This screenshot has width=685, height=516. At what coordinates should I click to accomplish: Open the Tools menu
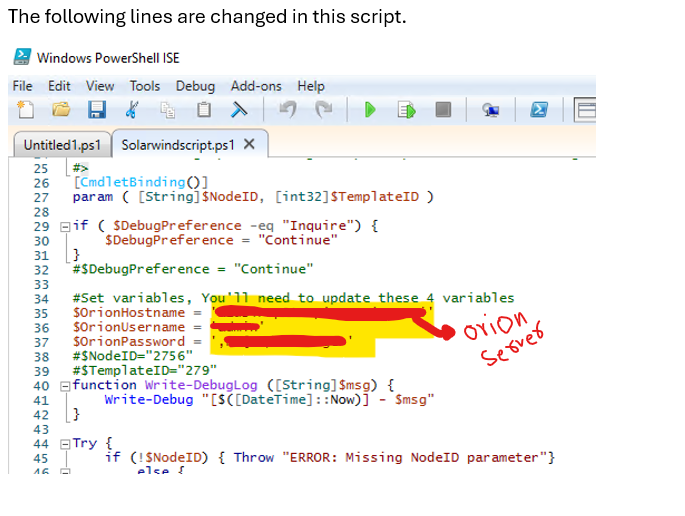145,86
